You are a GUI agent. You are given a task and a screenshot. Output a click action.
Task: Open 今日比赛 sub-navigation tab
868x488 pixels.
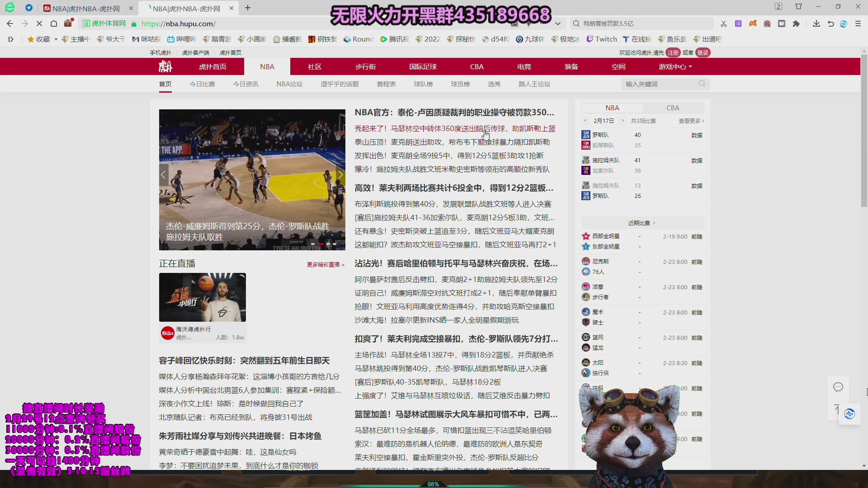click(x=202, y=84)
